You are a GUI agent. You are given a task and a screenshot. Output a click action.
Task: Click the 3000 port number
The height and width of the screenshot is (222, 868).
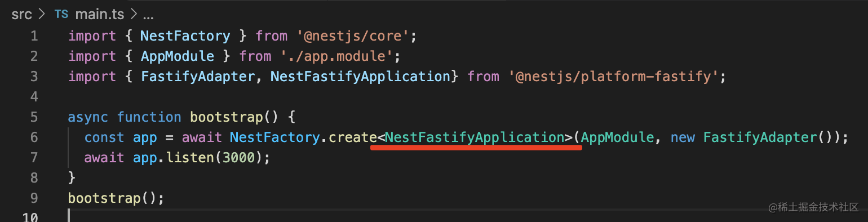pyautogui.click(x=239, y=158)
